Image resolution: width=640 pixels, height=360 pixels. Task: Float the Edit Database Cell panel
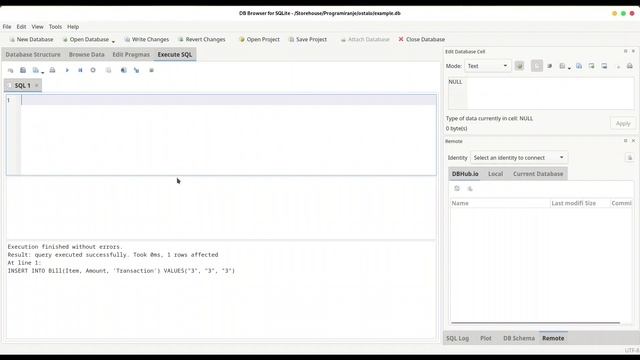coord(625,51)
